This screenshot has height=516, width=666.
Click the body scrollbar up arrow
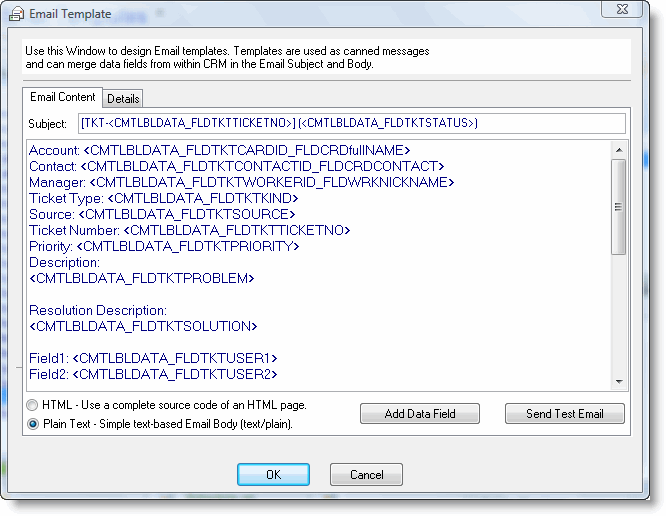tap(619, 148)
